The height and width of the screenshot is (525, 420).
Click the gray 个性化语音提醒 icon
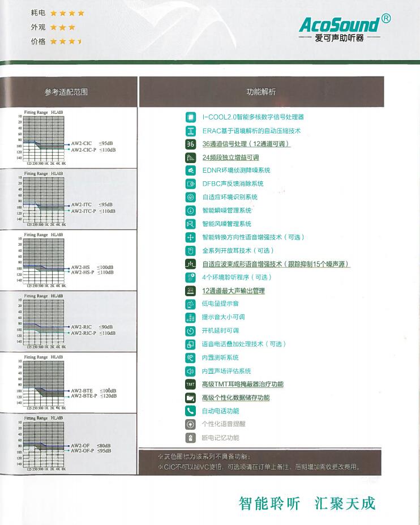pyautogui.click(x=190, y=424)
